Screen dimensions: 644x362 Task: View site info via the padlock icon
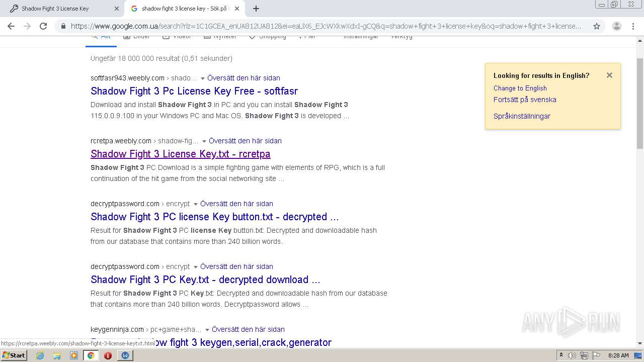tap(63, 26)
